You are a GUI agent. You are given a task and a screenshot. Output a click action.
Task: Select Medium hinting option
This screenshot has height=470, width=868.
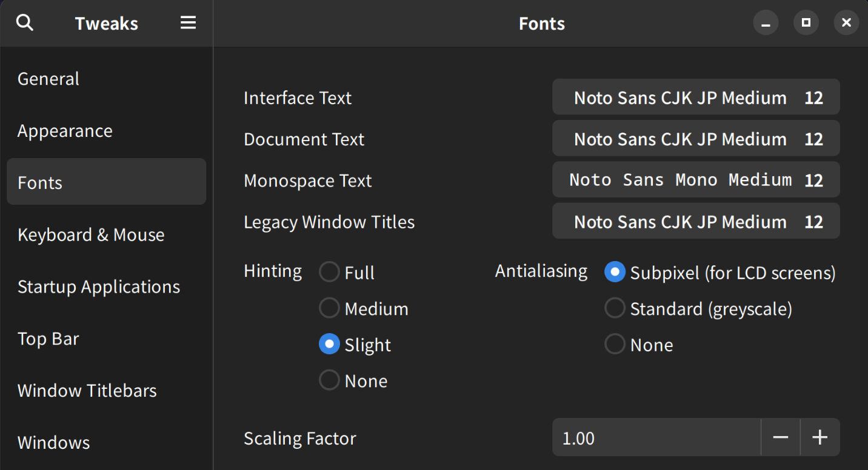pos(364,309)
